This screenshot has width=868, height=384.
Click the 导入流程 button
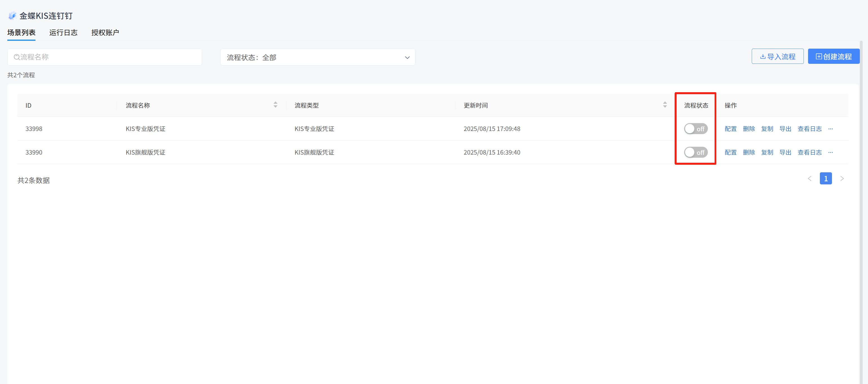(x=777, y=57)
